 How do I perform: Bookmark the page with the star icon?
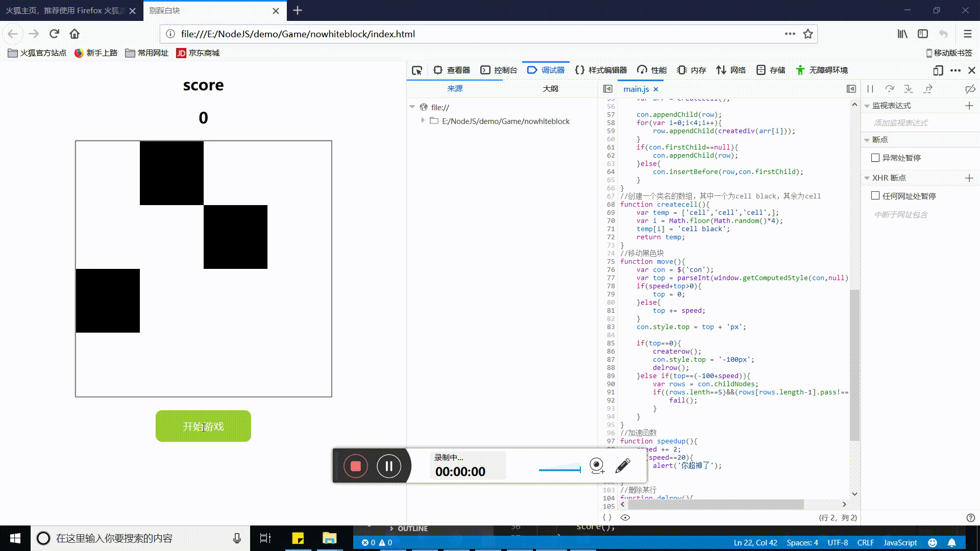pos(808,34)
